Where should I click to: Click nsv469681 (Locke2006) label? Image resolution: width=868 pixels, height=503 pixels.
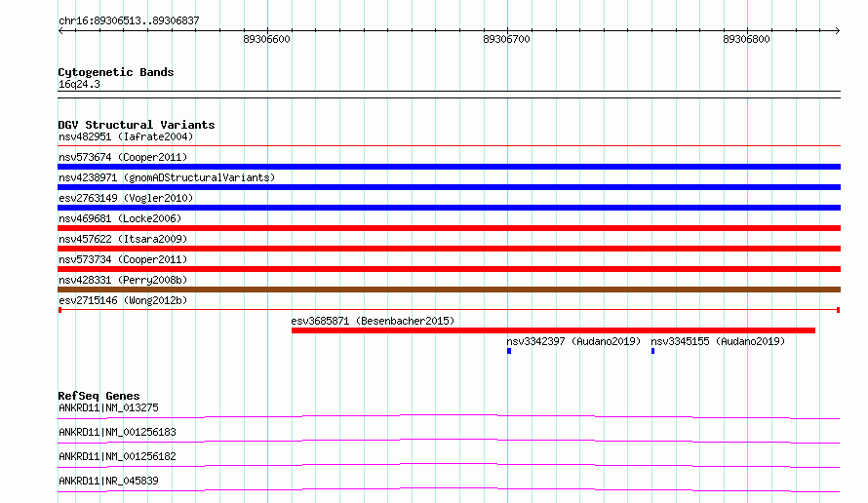coord(120,218)
